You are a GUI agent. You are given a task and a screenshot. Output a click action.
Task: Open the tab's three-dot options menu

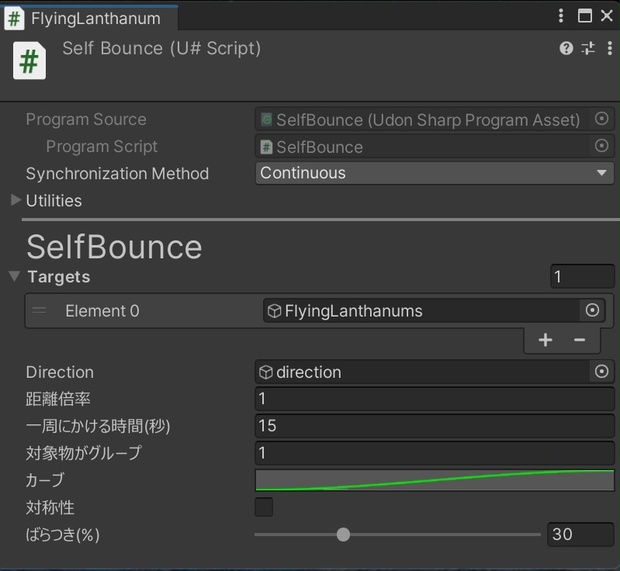[x=561, y=16]
